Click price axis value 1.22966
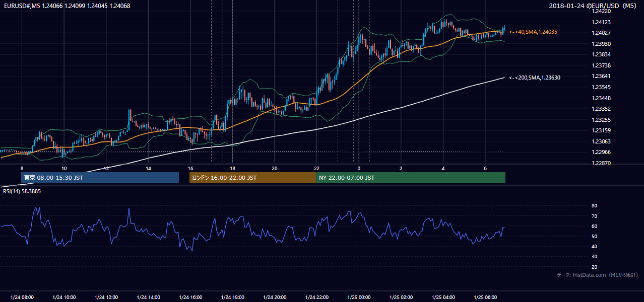644x302 pixels. (601, 153)
